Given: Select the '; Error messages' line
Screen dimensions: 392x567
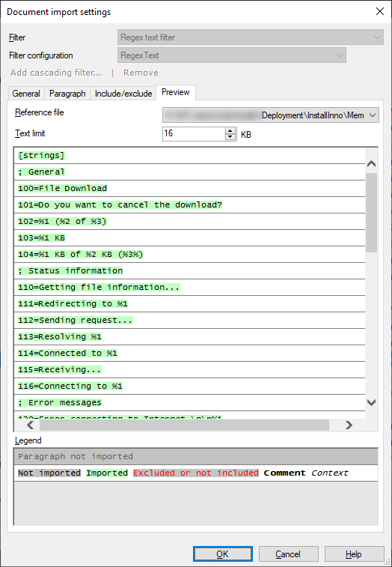Looking at the screenshot, I should pos(190,403).
